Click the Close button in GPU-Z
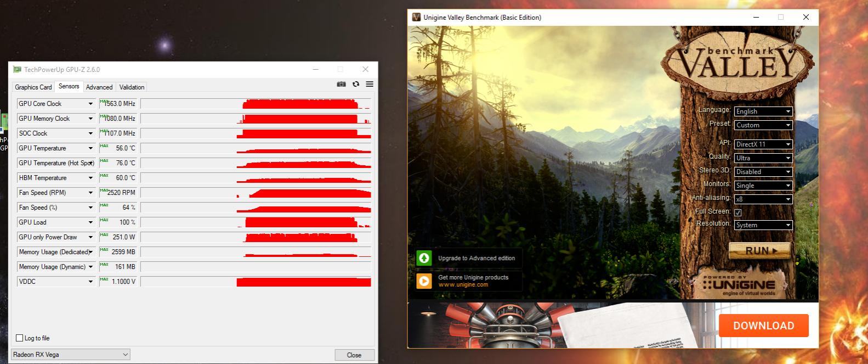This screenshot has width=868, height=364. coord(354,355)
